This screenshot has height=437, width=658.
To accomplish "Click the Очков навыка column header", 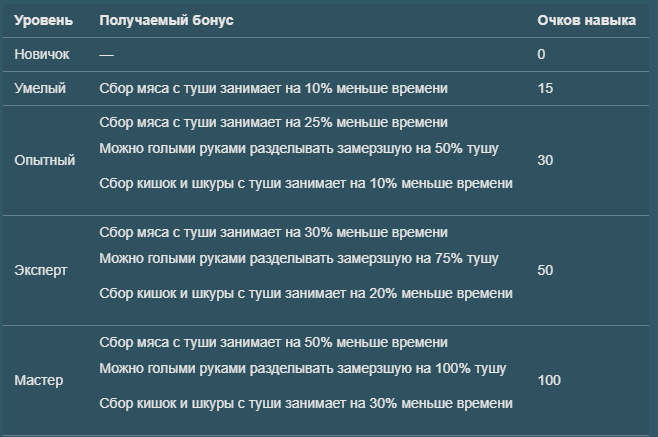I will pos(586,20).
